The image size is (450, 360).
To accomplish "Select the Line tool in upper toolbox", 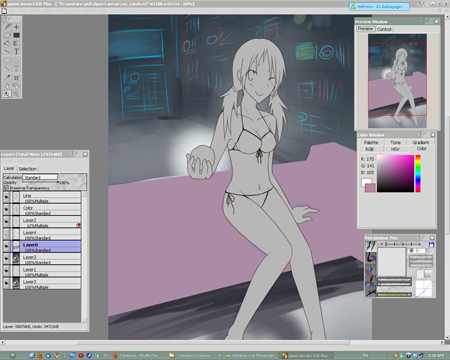I will click(x=7, y=51).
